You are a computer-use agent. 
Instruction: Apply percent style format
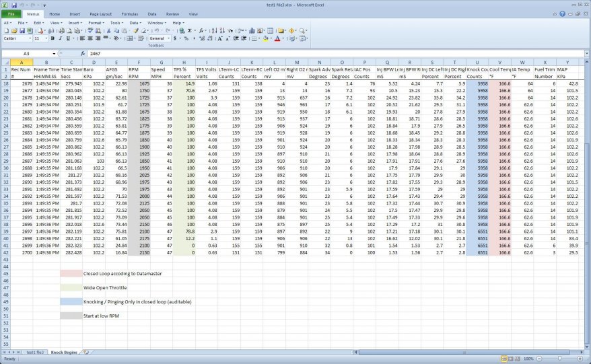pyautogui.click(x=186, y=38)
